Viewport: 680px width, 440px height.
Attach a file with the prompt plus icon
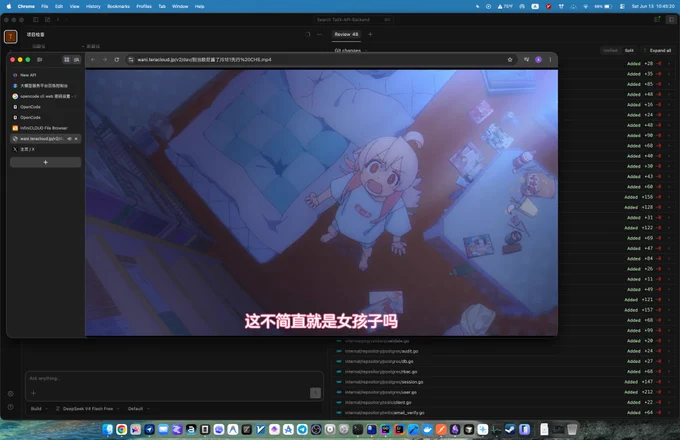[x=33, y=393]
